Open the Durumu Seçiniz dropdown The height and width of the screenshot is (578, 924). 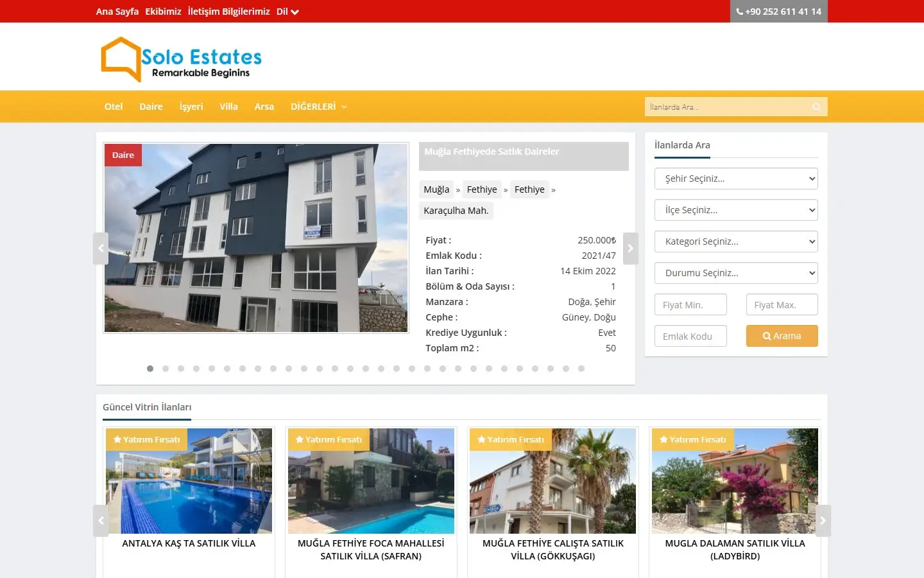point(736,273)
